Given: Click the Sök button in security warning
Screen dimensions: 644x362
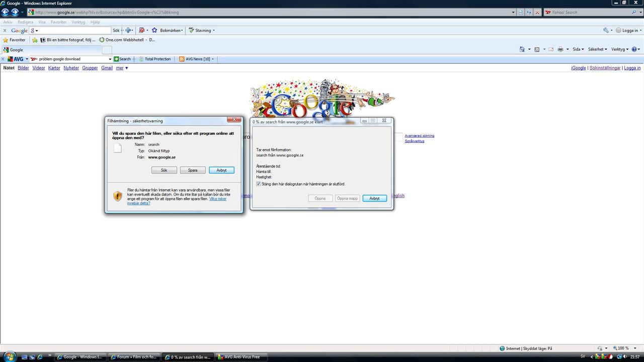Looking at the screenshot, I should point(164,170).
